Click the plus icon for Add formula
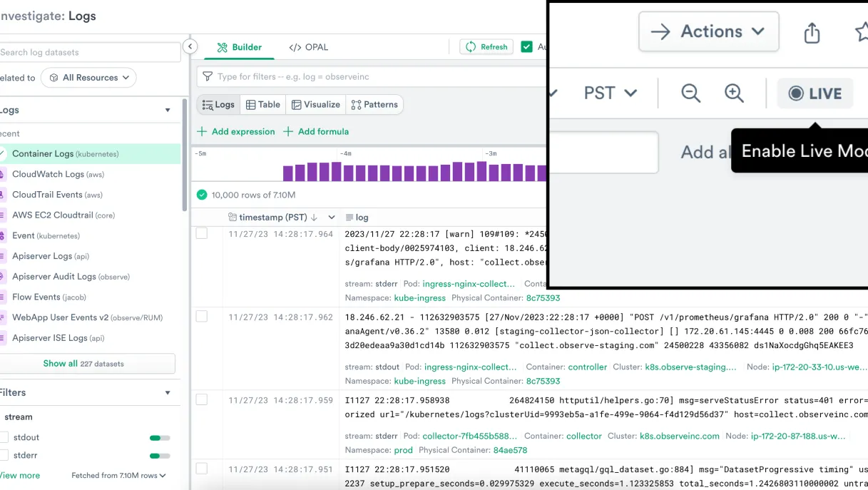The image size is (868, 490). pos(288,131)
